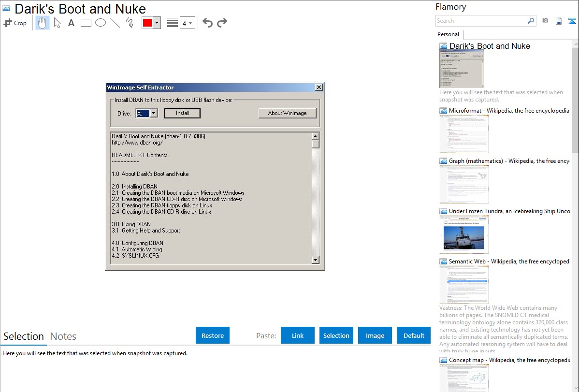Image resolution: width=579 pixels, height=392 pixels.
Task: Undo the last annotation
Action: [207, 23]
